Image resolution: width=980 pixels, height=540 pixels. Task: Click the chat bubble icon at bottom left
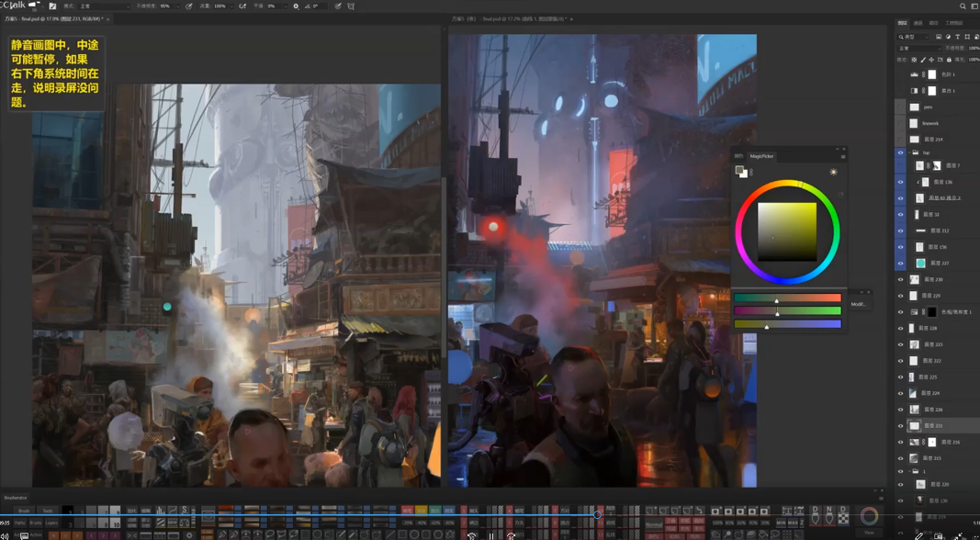pos(25,536)
